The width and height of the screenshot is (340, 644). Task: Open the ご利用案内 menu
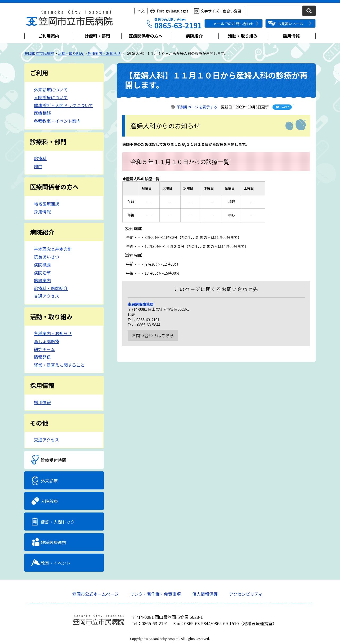click(49, 36)
